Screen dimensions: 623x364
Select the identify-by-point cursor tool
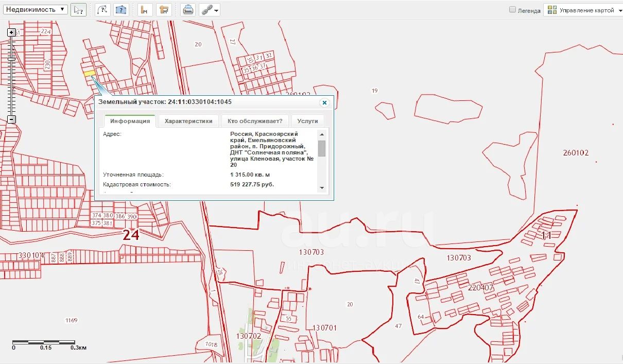pyautogui.click(x=78, y=10)
